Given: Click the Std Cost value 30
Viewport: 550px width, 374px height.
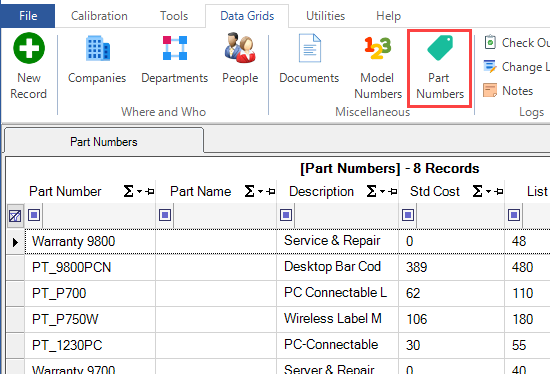Looking at the screenshot, I should 413,345.
